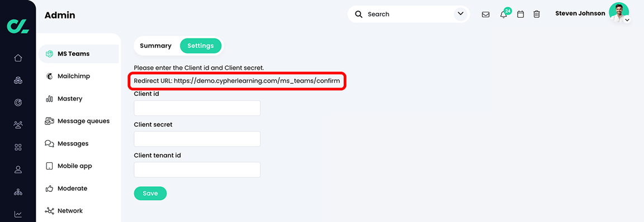Image resolution: width=644 pixels, height=222 pixels.
Task: Click the green Save button
Action: [x=150, y=194]
